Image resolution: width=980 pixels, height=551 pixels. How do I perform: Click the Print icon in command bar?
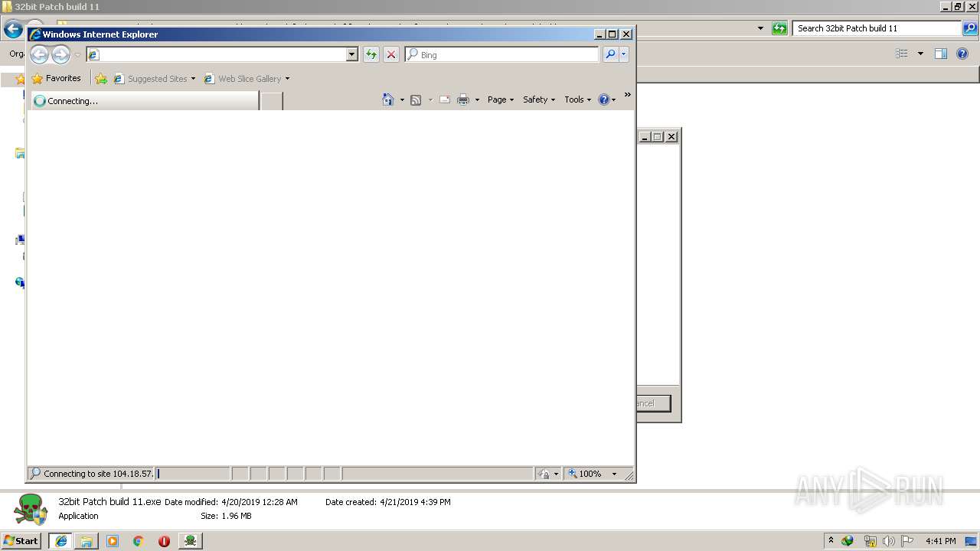click(x=463, y=99)
